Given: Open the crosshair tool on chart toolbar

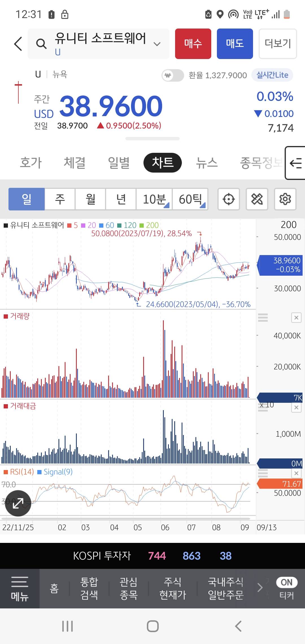Looking at the screenshot, I should click(228, 199).
